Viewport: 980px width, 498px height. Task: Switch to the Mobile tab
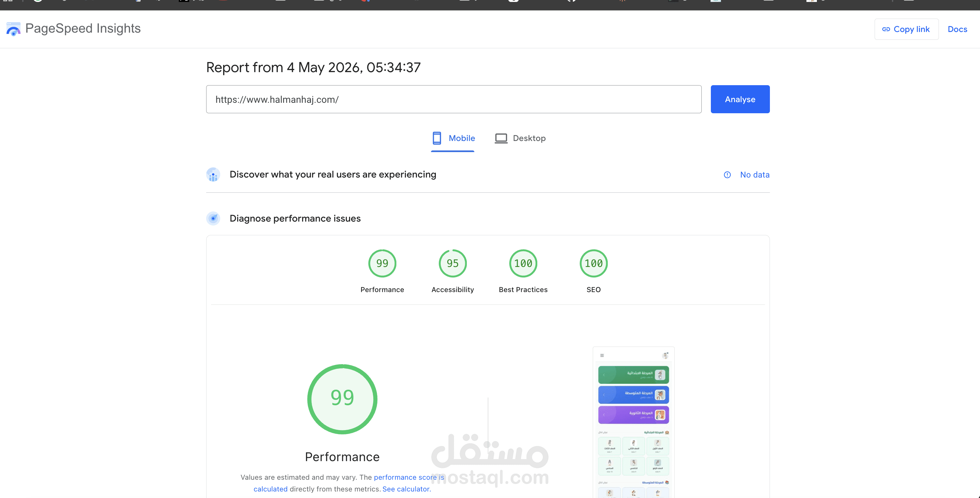453,138
